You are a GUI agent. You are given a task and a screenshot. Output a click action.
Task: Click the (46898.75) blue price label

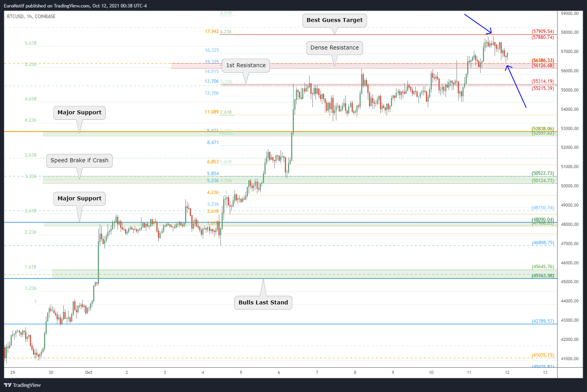(543, 243)
